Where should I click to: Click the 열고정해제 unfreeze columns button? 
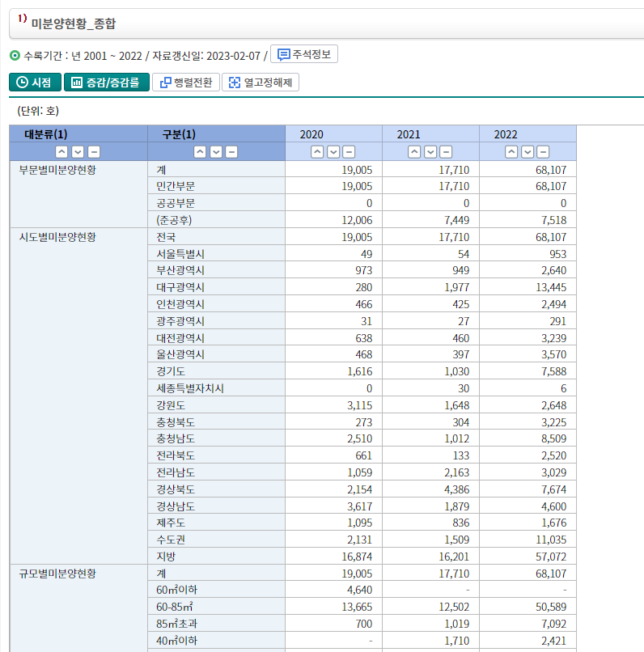[x=261, y=83]
